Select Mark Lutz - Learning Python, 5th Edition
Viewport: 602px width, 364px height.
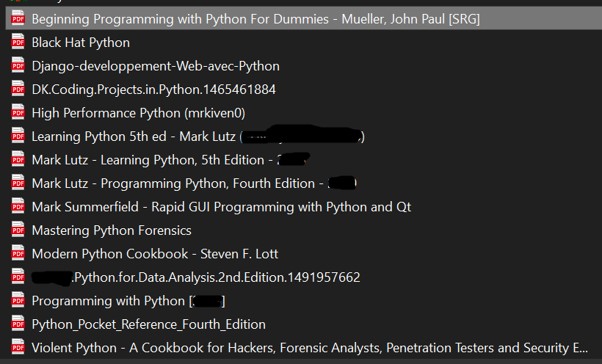(171, 160)
